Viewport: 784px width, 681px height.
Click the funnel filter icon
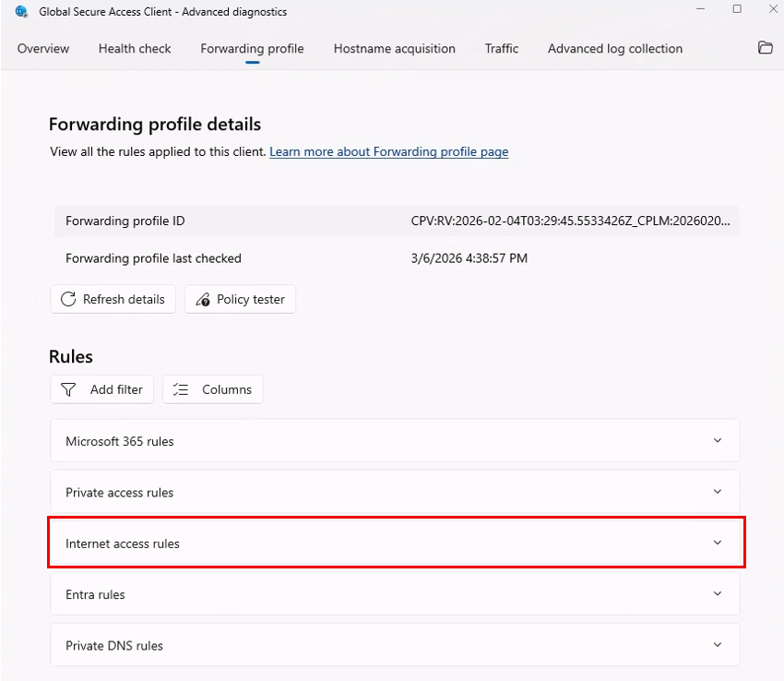tap(68, 389)
